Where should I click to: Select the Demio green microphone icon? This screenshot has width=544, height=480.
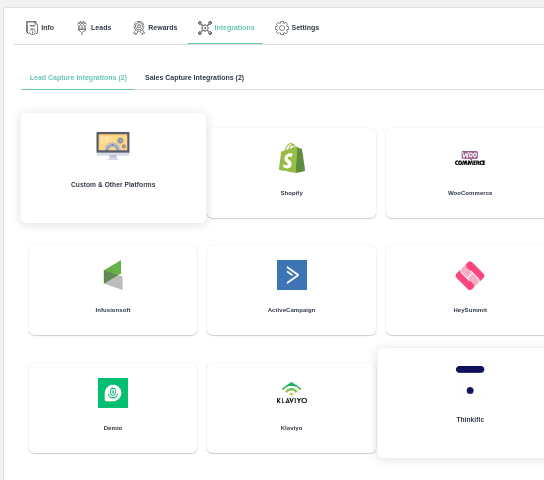pos(113,393)
